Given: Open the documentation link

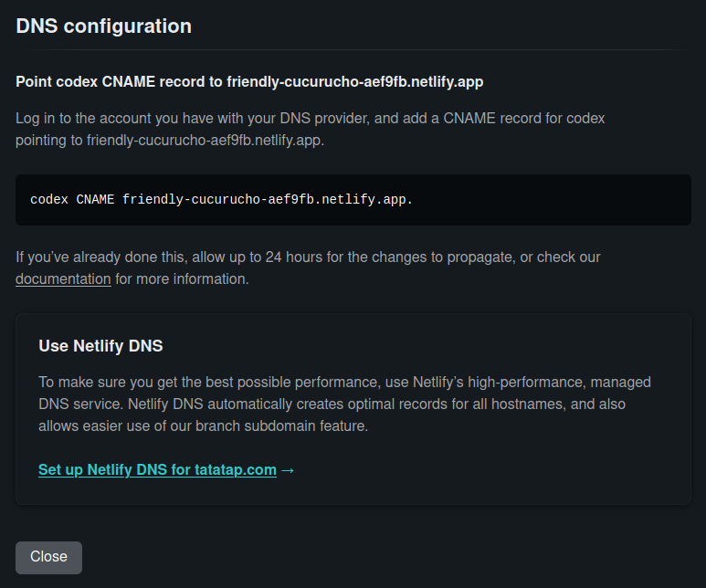Looking at the screenshot, I should coord(63,279).
